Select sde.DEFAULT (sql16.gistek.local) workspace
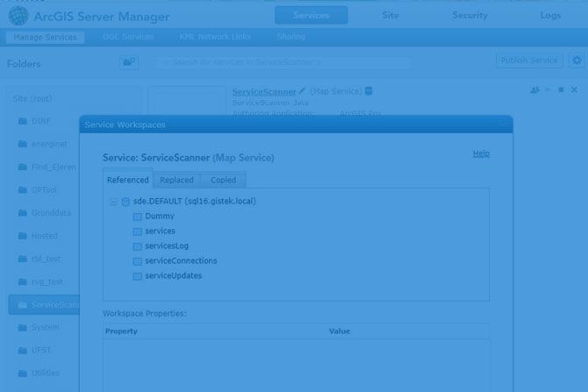The image size is (588, 392). 194,201
